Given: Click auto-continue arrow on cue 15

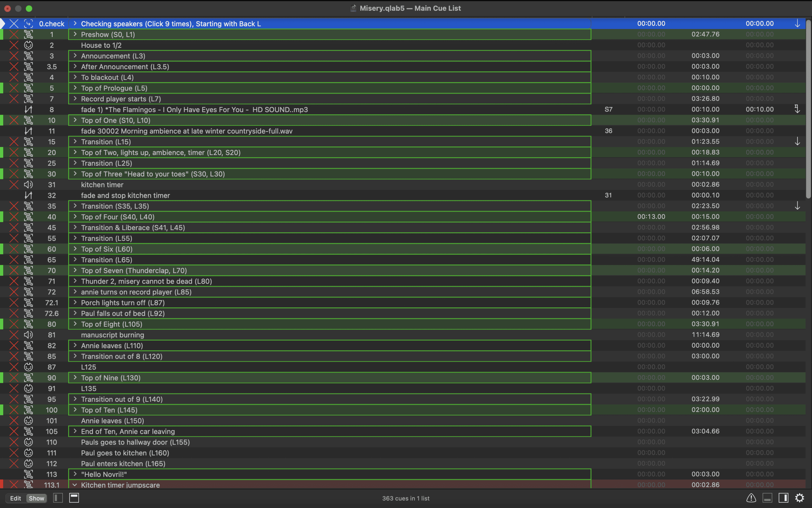Looking at the screenshot, I should 797,141.
